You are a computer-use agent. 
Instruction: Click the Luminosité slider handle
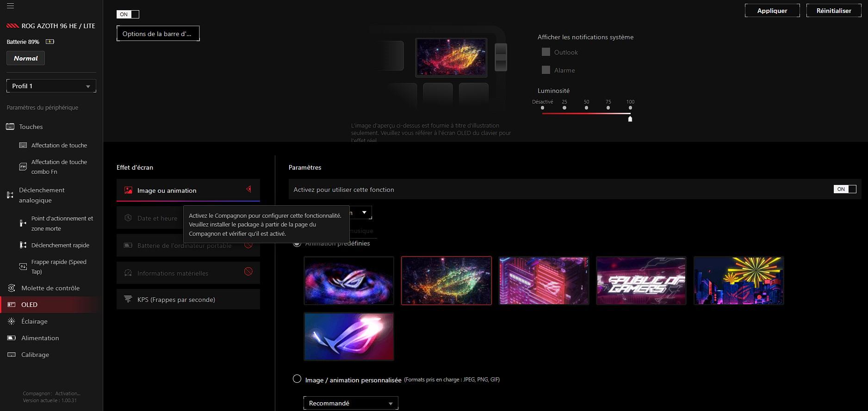tap(630, 119)
